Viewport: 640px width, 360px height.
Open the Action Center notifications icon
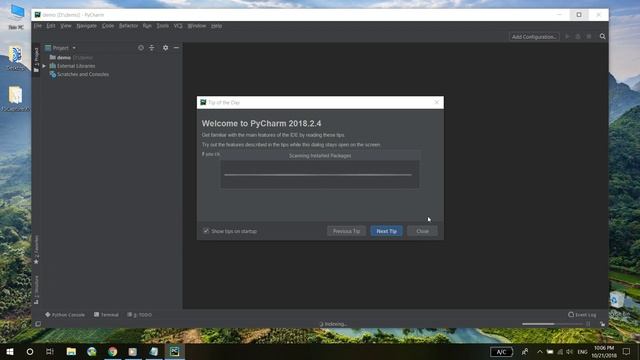pos(626,351)
